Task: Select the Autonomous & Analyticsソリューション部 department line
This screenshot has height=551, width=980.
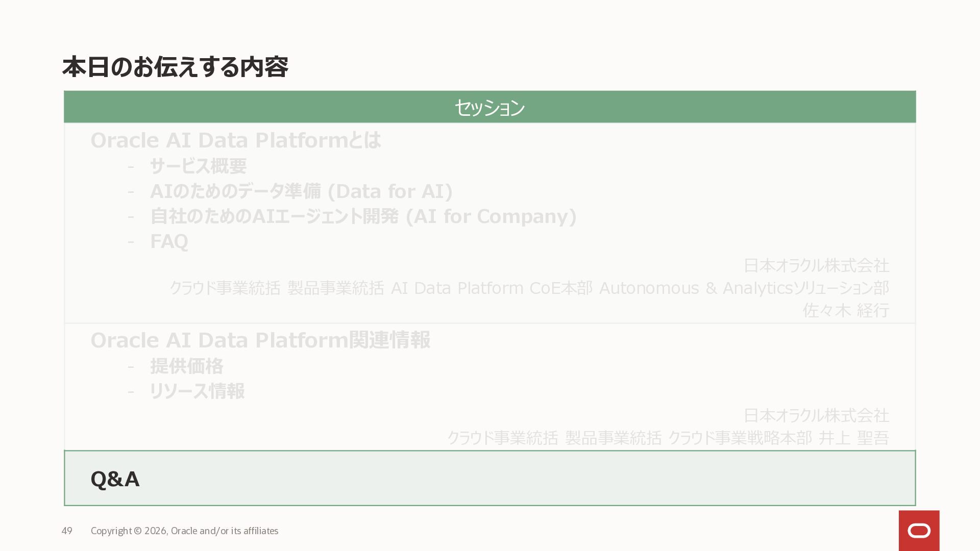Action: (x=744, y=288)
